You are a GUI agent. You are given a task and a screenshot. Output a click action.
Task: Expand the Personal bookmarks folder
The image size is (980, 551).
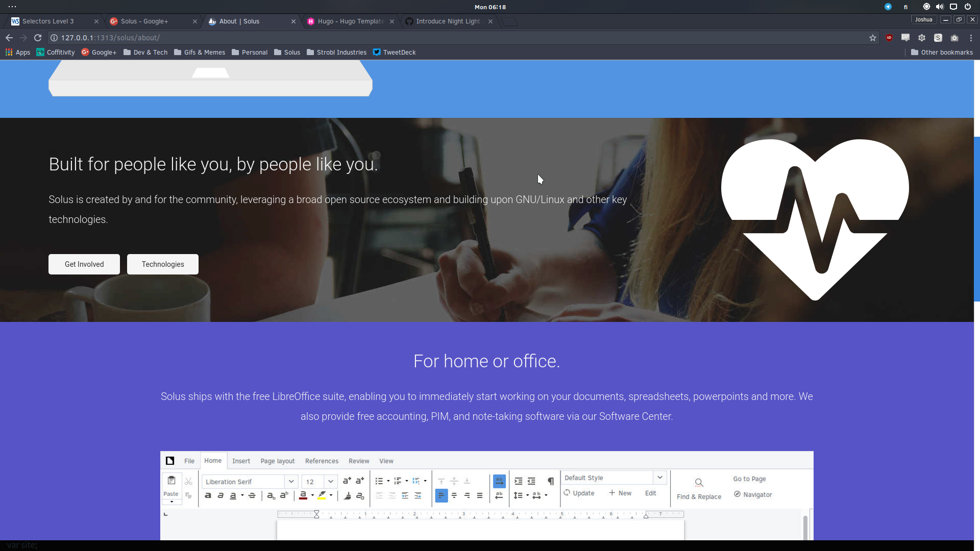pyautogui.click(x=250, y=52)
